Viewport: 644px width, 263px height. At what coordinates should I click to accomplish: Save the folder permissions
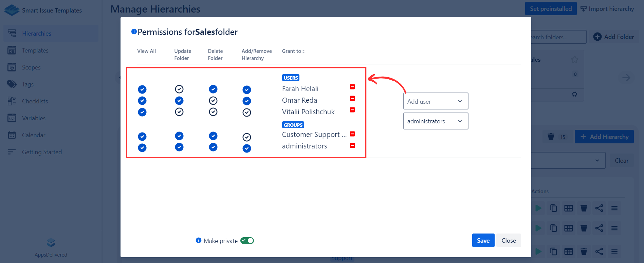point(483,241)
